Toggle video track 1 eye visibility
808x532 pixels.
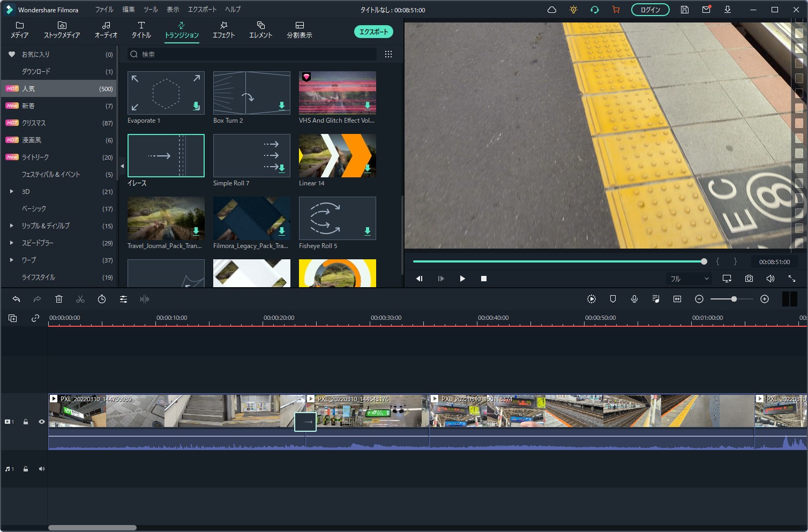tap(41, 422)
